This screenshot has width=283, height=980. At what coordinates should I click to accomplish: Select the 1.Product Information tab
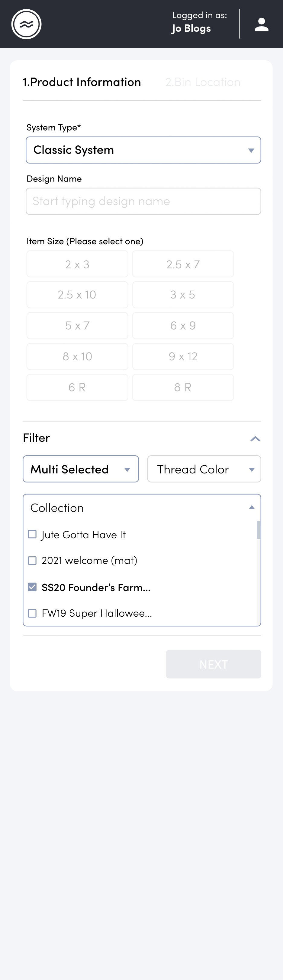coord(82,82)
